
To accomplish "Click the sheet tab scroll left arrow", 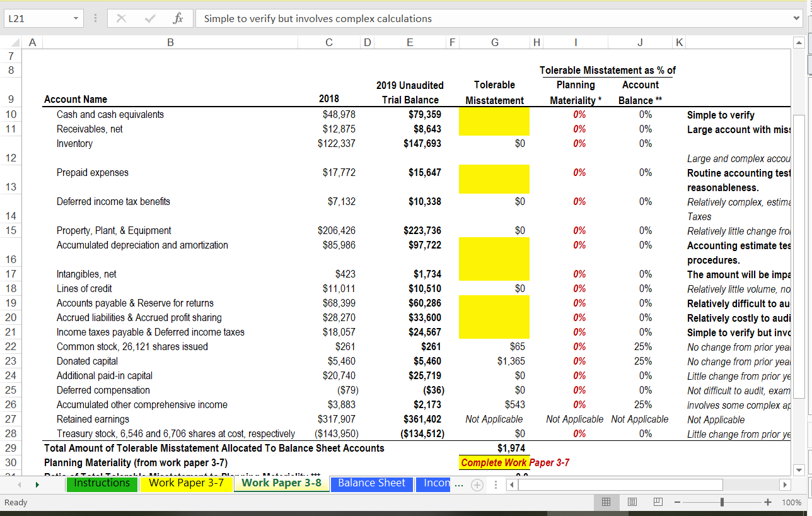I will 19,485.
